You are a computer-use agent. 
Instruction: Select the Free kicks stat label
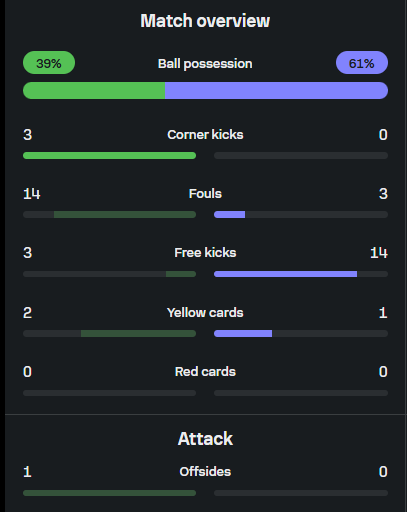(205, 253)
